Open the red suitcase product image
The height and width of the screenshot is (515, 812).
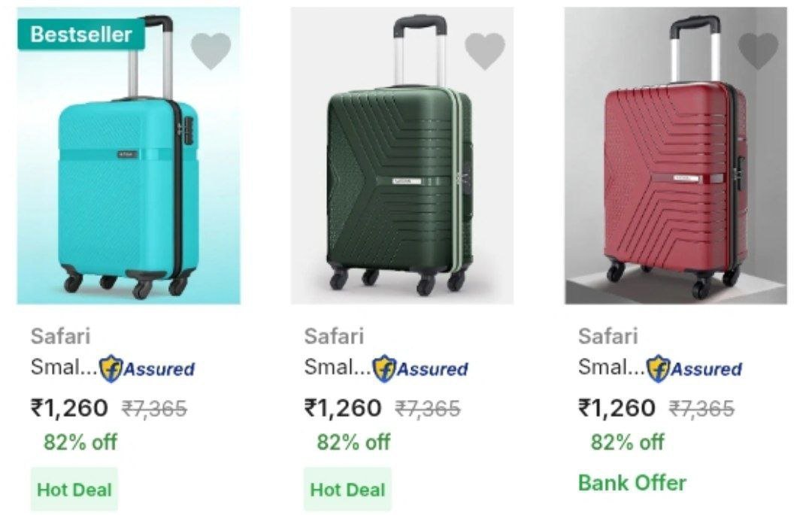coord(676,173)
